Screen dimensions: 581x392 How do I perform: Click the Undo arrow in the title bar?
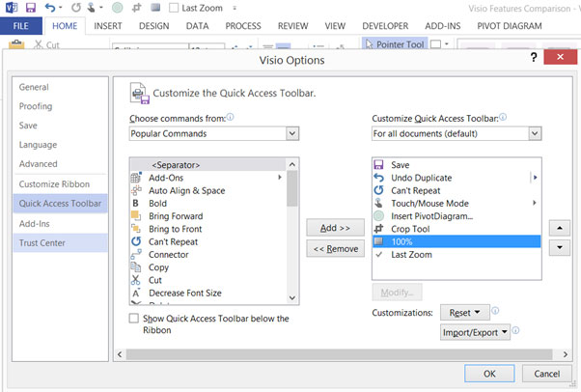[x=49, y=8]
